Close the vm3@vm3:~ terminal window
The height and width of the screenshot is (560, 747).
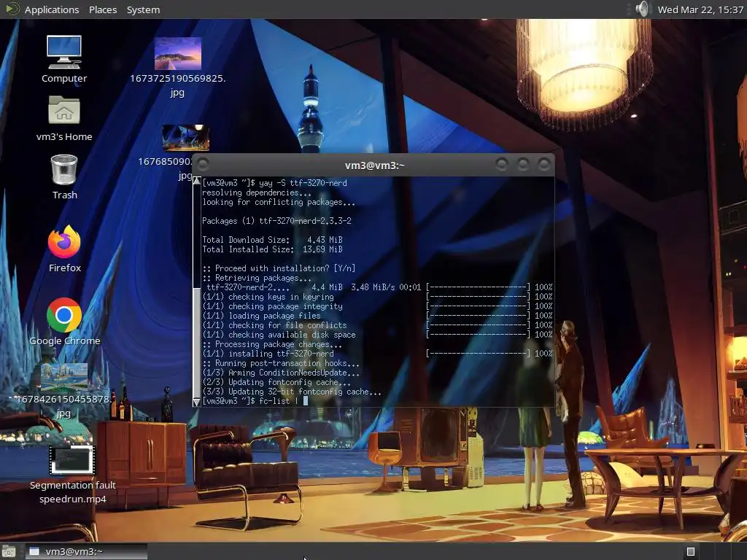coord(544,164)
